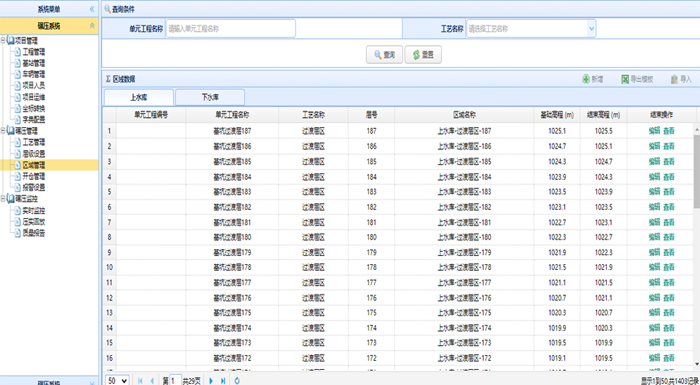
Task: Click the 查询 search button
Action: (x=384, y=54)
